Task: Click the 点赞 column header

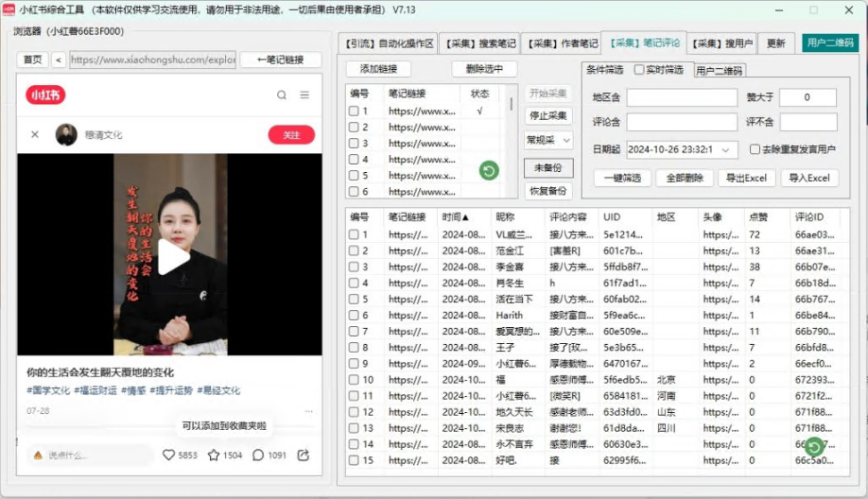Action: (757, 216)
